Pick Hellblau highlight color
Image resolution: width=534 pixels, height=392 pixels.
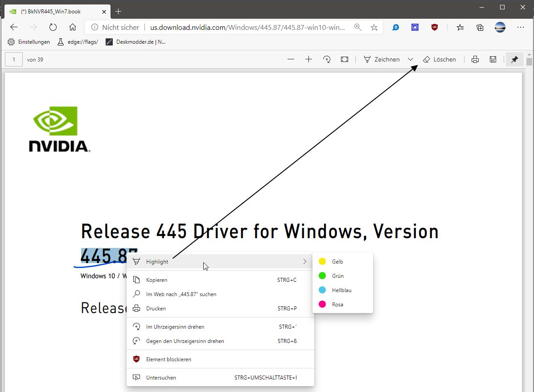(343, 290)
